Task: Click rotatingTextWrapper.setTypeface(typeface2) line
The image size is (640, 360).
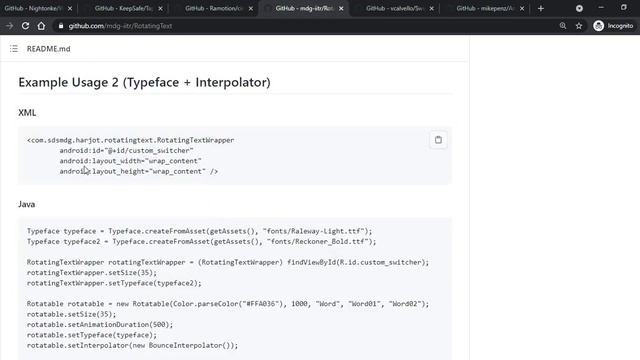Action: pos(114,283)
